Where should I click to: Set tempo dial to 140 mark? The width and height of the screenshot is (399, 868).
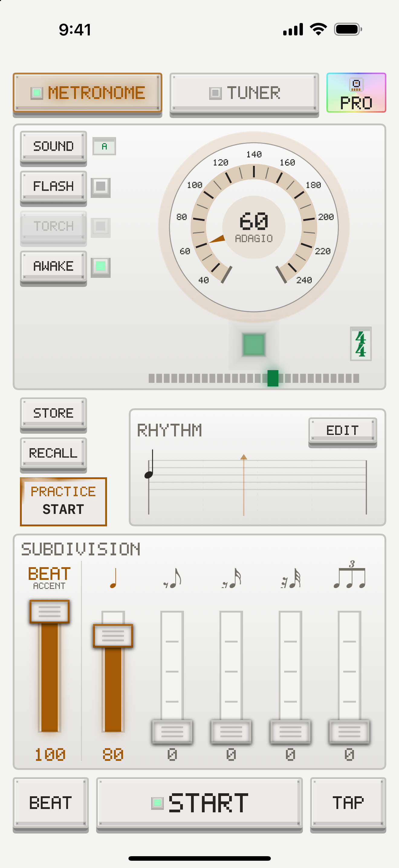pyautogui.click(x=254, y=154)
